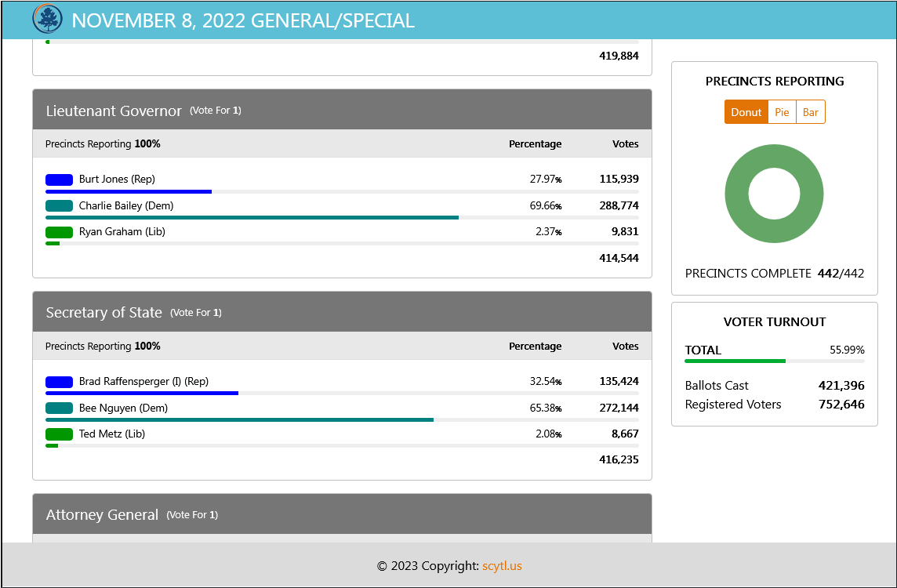Select the Attorney General contest header

342,514
